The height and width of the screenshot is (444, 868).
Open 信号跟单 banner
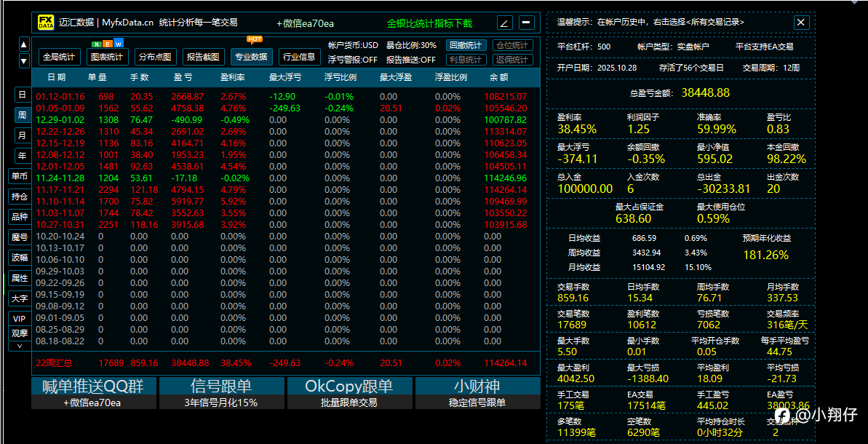pyautogui.click(x=221, y=386)
